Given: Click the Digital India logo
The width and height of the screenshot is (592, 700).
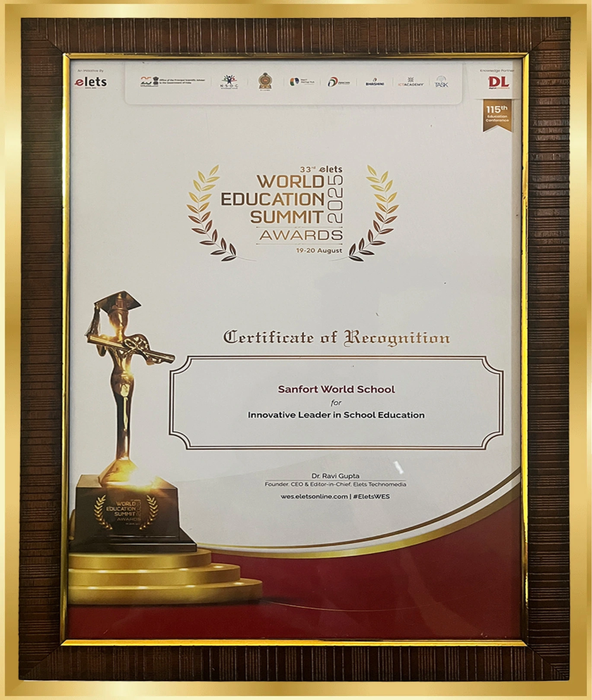Looking at the screenshot, I should (x=338, y=82).
